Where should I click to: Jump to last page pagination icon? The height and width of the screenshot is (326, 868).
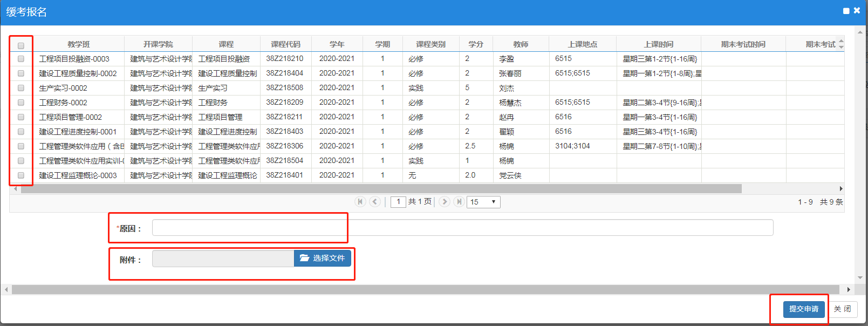click(x=459, y=201)
